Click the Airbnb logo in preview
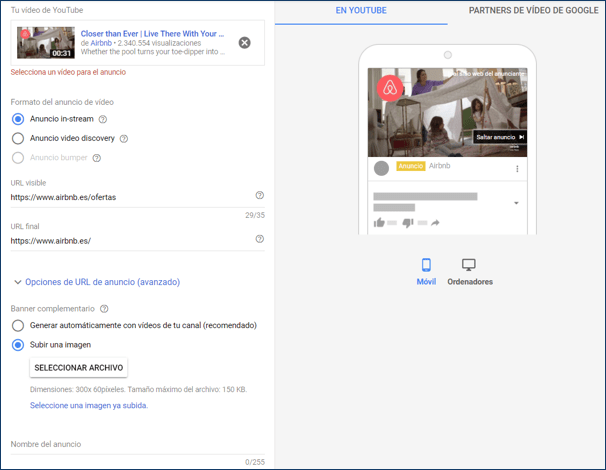Screen dimensions: 606x470 [390, 88]
